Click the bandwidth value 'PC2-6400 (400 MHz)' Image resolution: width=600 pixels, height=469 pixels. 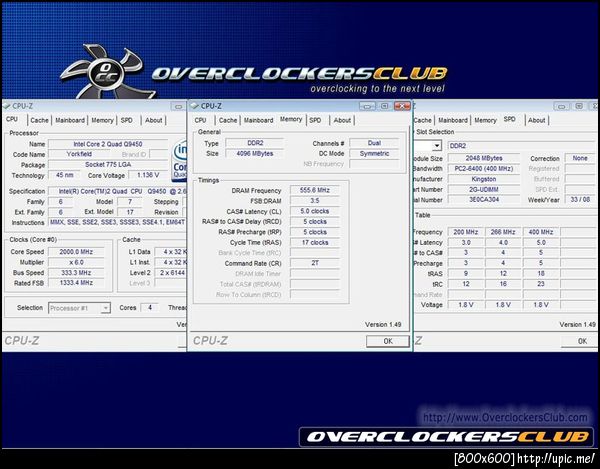point(484,168)
